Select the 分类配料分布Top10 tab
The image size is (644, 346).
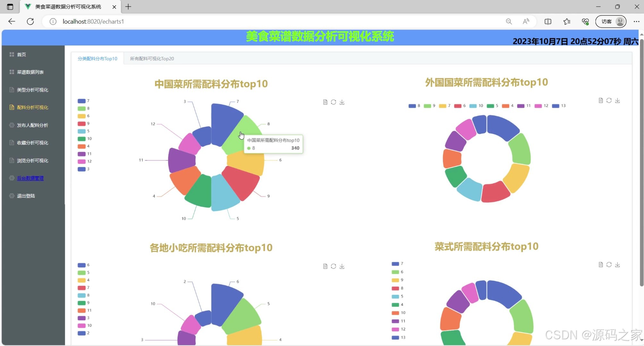(97, 59)
